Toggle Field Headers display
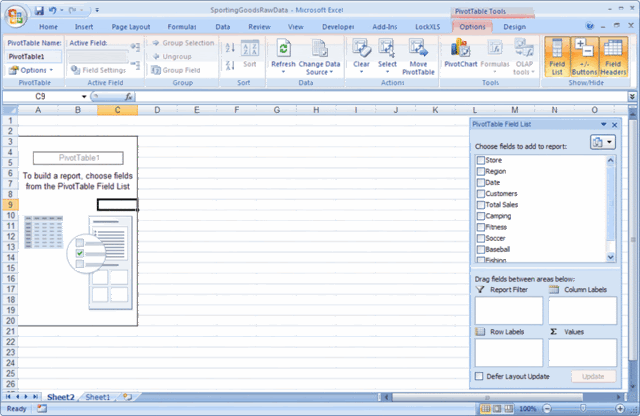The height and width of the screenshot is (416, 640). (613, 57)
